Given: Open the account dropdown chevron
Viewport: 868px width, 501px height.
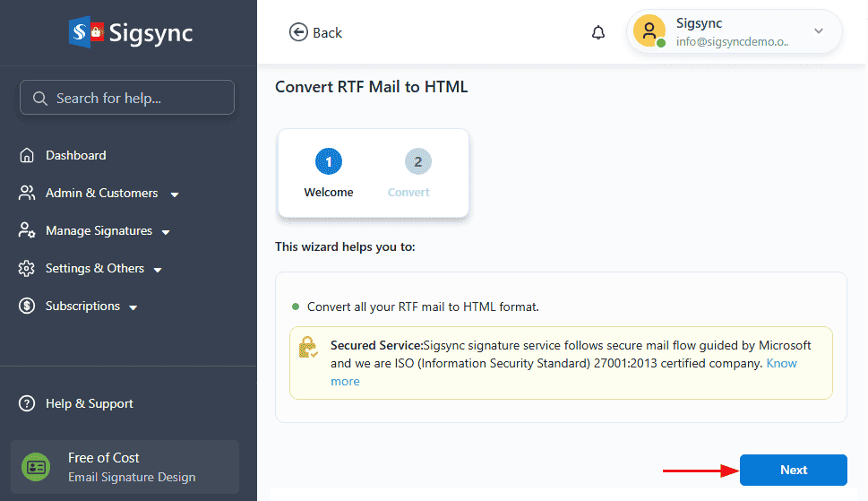Looking at the screenshot, I should pyautogui.click(x=818, y=31).
